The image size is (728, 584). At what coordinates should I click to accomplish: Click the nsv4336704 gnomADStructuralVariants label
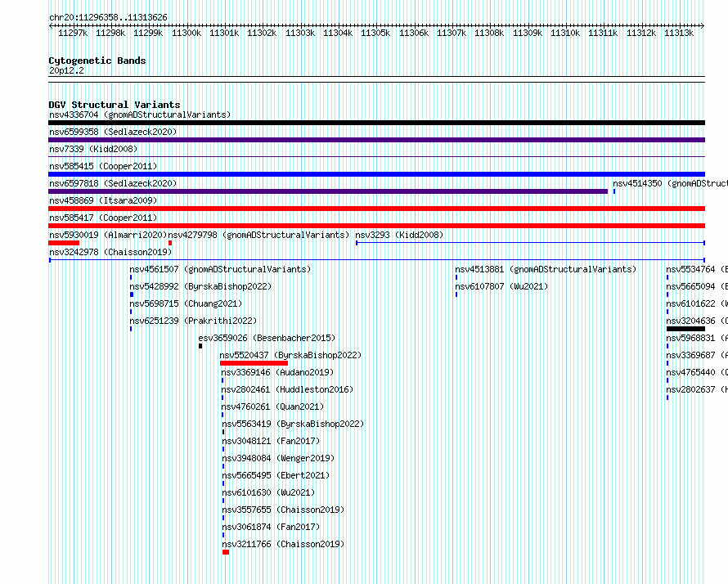(140, 115)
